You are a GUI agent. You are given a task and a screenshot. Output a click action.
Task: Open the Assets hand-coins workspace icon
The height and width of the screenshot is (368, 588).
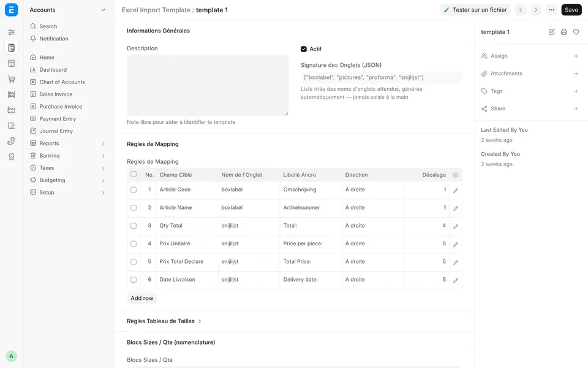11,141
